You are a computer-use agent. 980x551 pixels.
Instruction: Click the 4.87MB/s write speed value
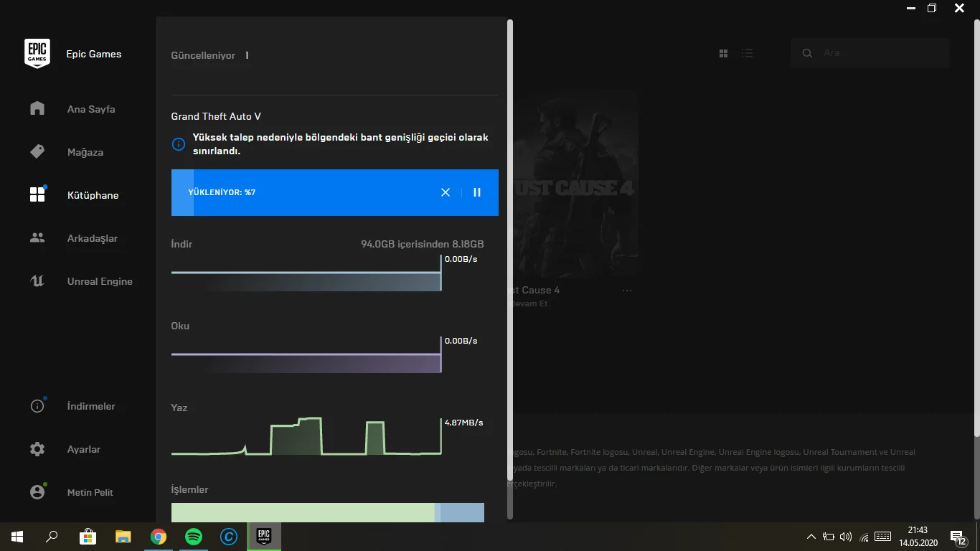tap(464, 423)
